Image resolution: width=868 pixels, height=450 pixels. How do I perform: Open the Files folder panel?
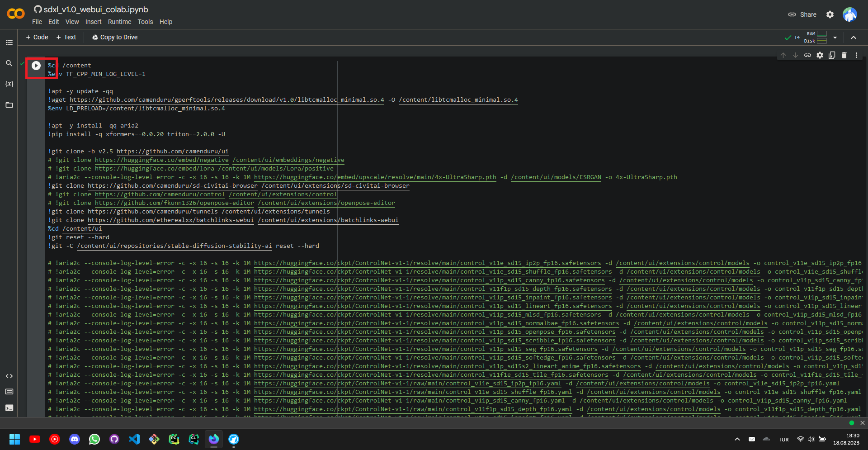(9, 105)
